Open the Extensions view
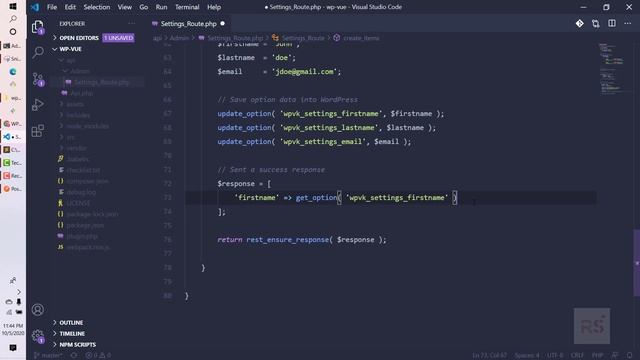This screenshot has width=640, height=360. click(38, 131)
